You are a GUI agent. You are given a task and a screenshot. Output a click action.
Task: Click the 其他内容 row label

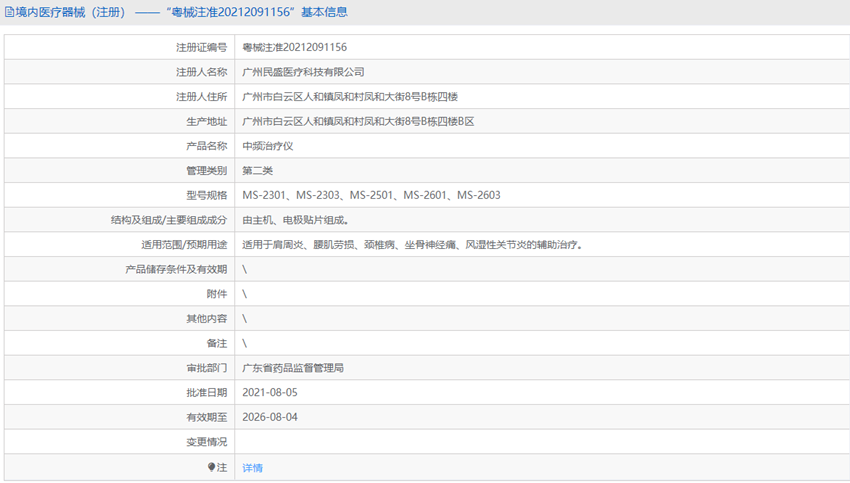(207, 319)
